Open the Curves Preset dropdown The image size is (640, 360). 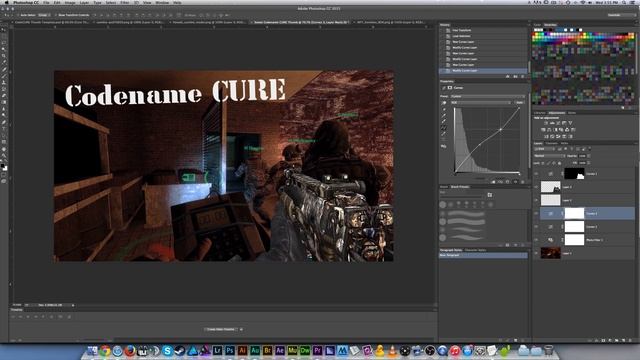tap(488, 96)
